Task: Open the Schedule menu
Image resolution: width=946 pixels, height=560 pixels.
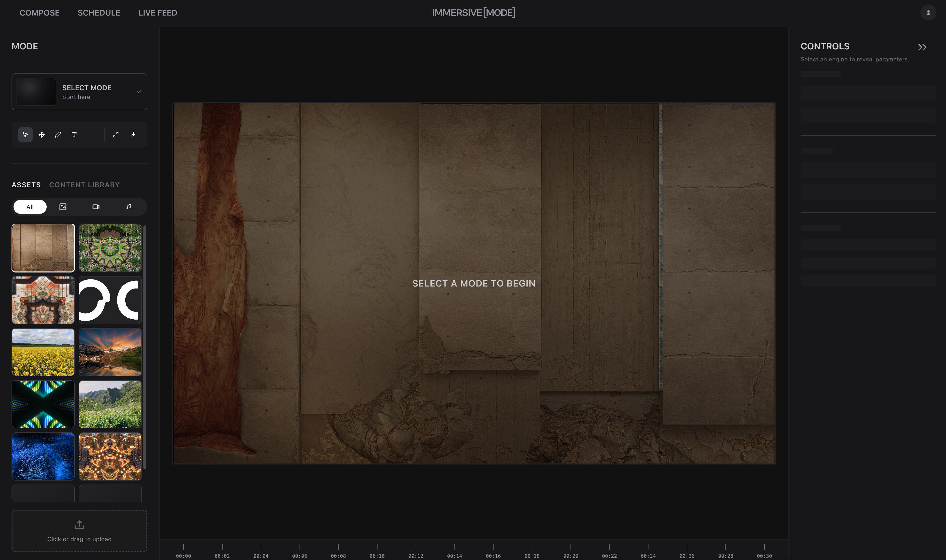Action: point(99,13)
